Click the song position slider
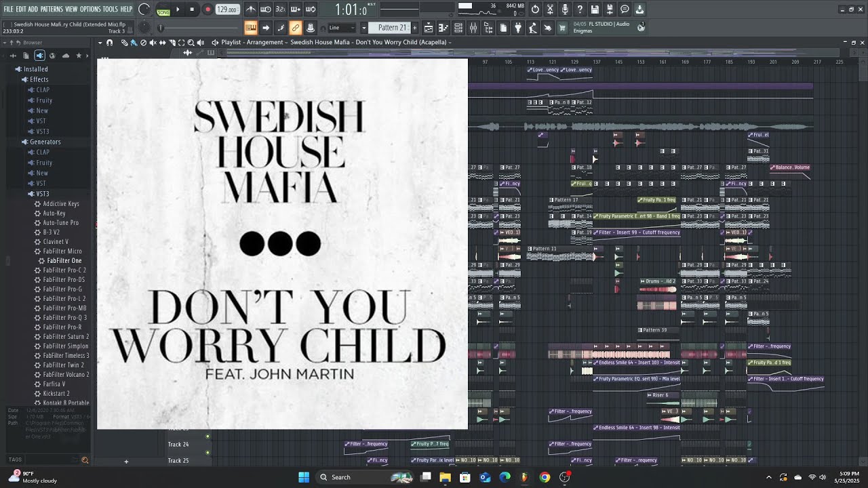The height and width of the screenshot is (488, 868). pos(199,28)
